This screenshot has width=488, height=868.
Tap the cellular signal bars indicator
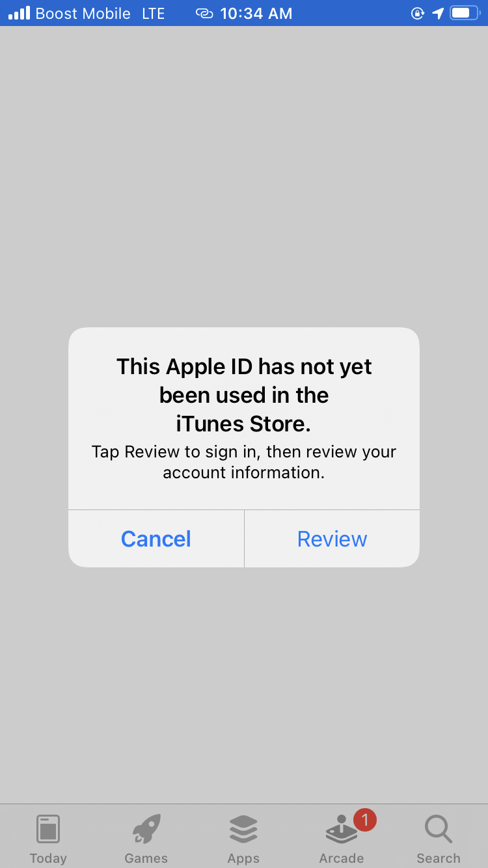click(19, 13)
